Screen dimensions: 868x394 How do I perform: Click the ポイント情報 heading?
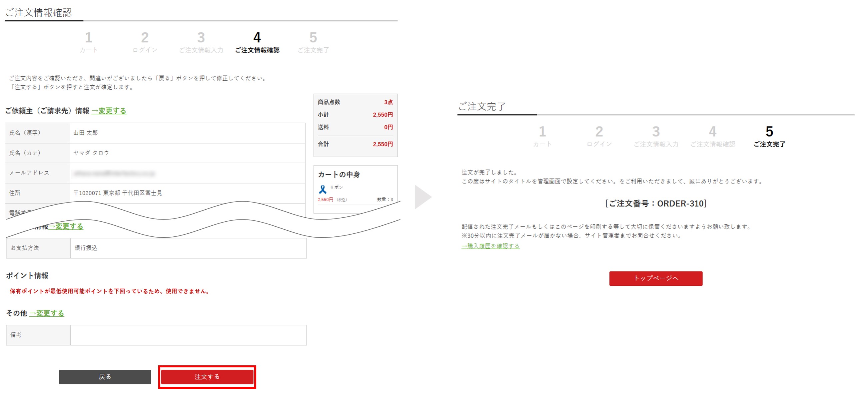click(27, 275)
